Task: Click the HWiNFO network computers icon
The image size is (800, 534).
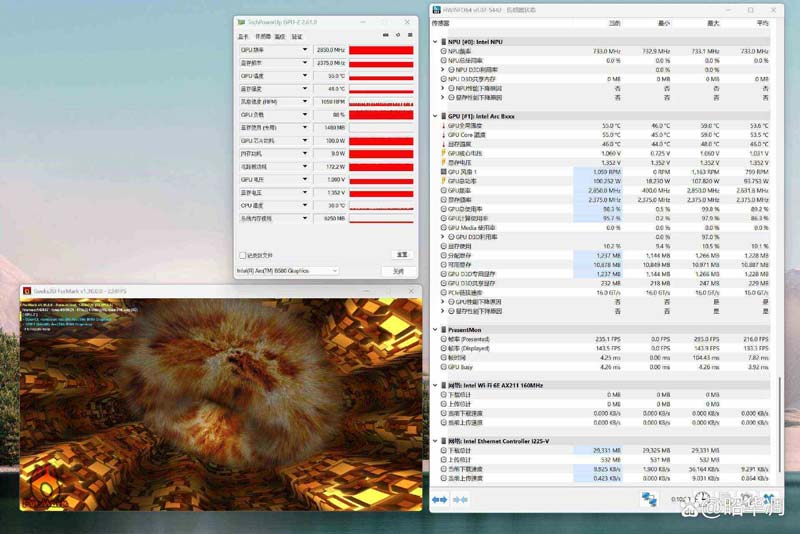Action: click(649, 499)
